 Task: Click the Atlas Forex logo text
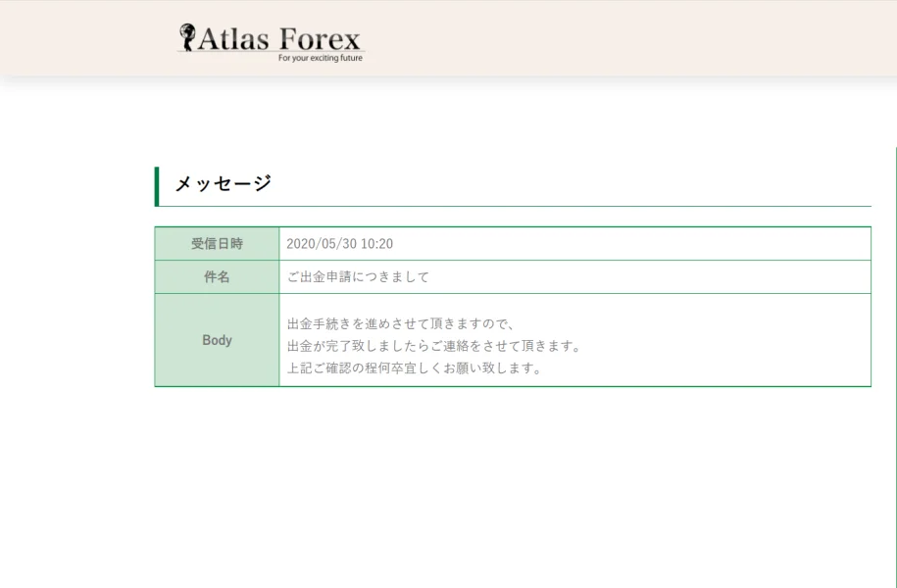279,39
